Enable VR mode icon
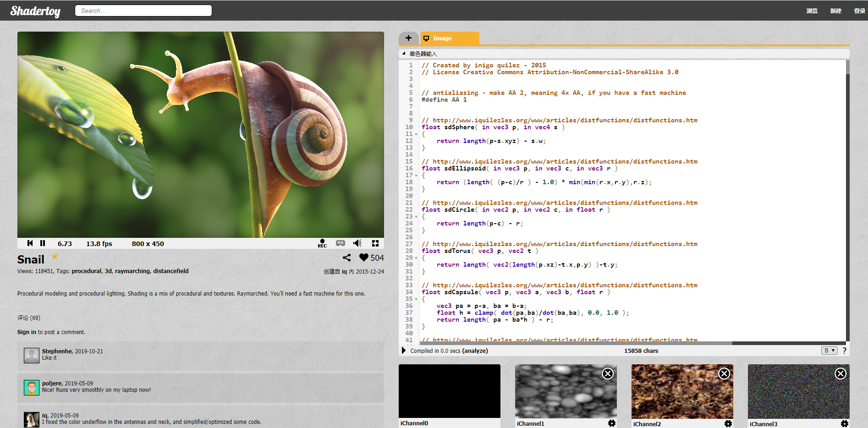 pyautogui.click(x=340, y=243)
